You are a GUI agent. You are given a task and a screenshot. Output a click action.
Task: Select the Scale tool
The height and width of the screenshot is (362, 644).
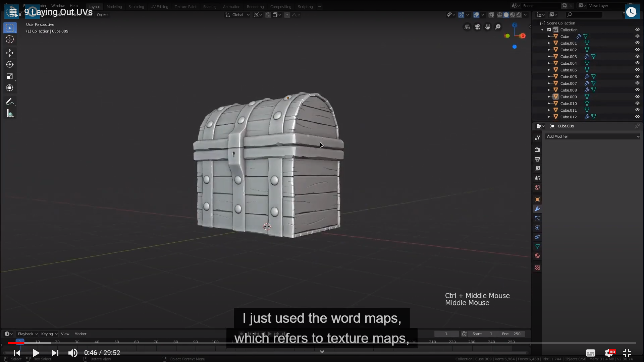pos(10,76)
